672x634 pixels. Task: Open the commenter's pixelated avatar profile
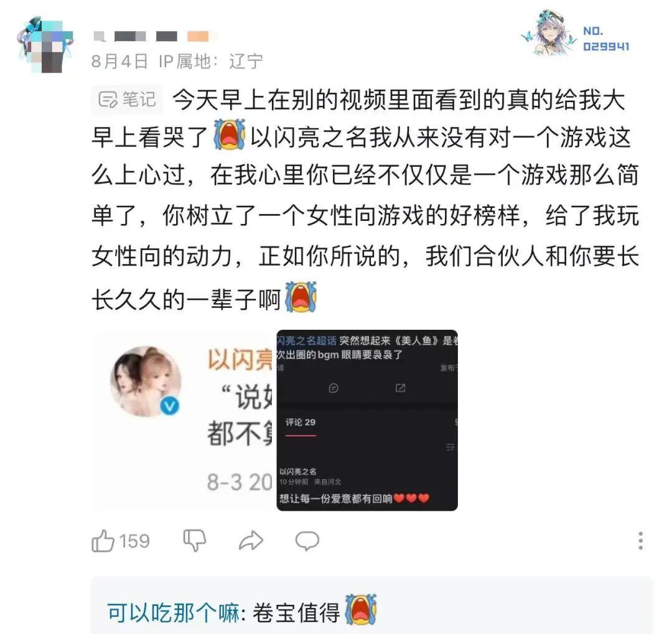coord(45,45)
